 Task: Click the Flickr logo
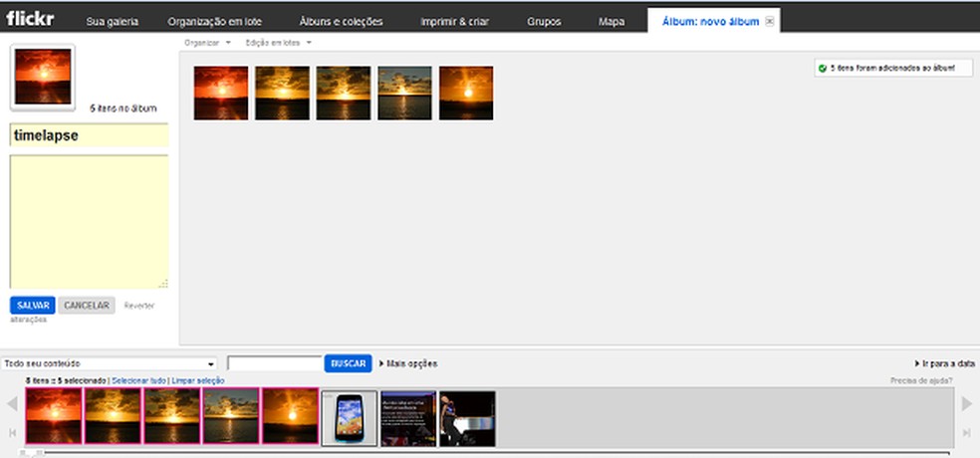30,19
